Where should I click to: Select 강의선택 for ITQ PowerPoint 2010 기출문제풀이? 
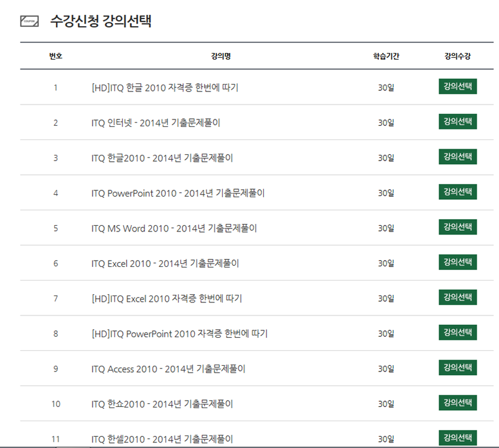click(457, 192)
